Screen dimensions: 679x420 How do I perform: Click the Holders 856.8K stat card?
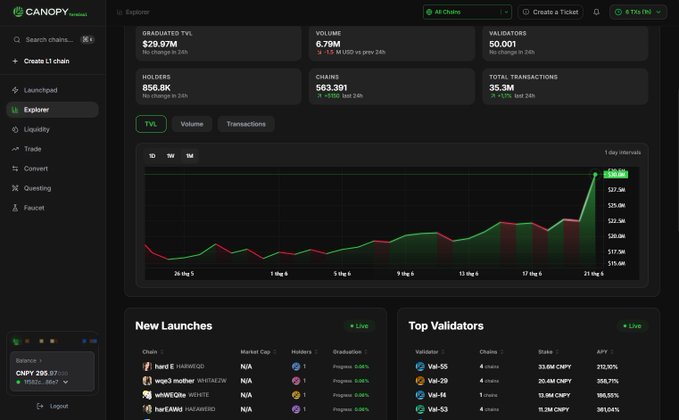click(218, 87)
